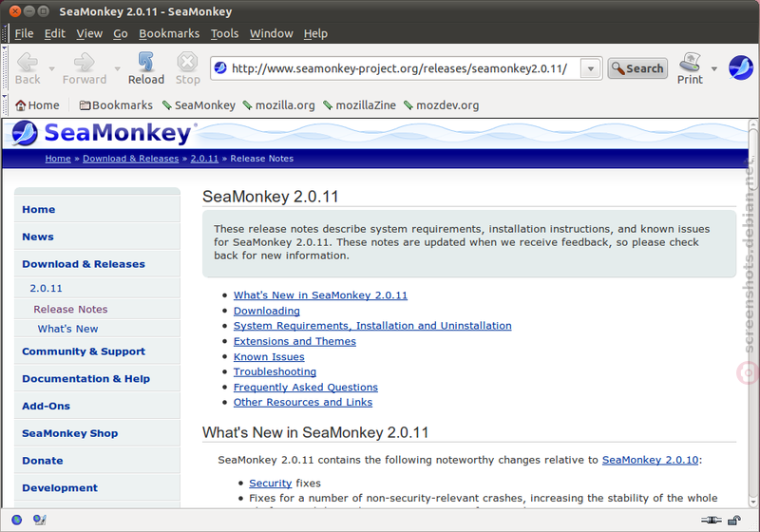Open the mozilla.org bookmark
Screen dimensions: 760x532
(x=278, y=105)
